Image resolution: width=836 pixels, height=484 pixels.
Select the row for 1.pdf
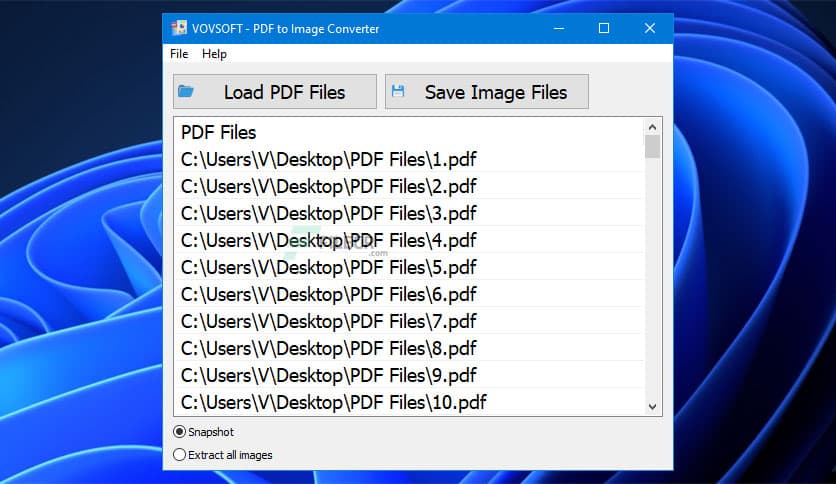[x=409, y=159]
